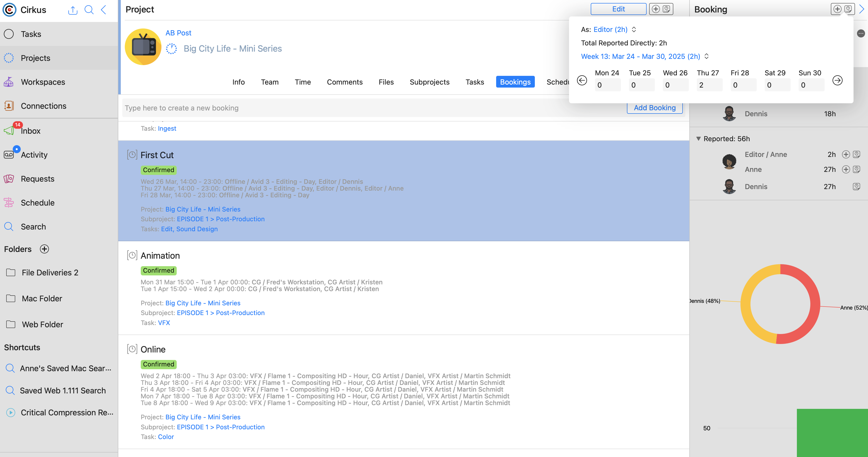Click the new booking text field
The width and height of the screenshot is (868, 457).
(x=371, y=108)
